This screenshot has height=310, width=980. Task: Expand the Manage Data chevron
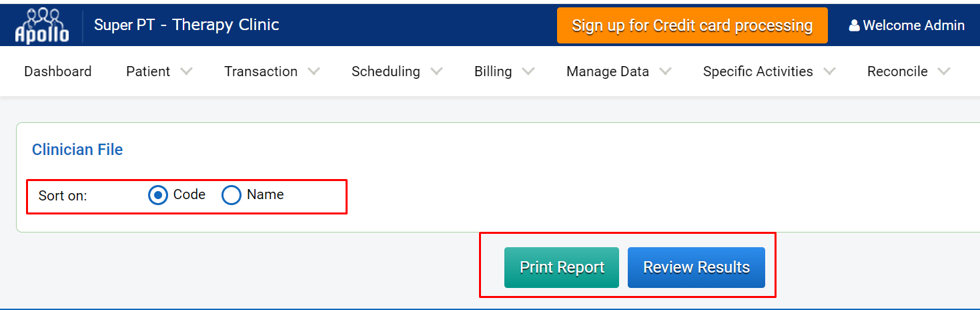click(x=665, y=71)
